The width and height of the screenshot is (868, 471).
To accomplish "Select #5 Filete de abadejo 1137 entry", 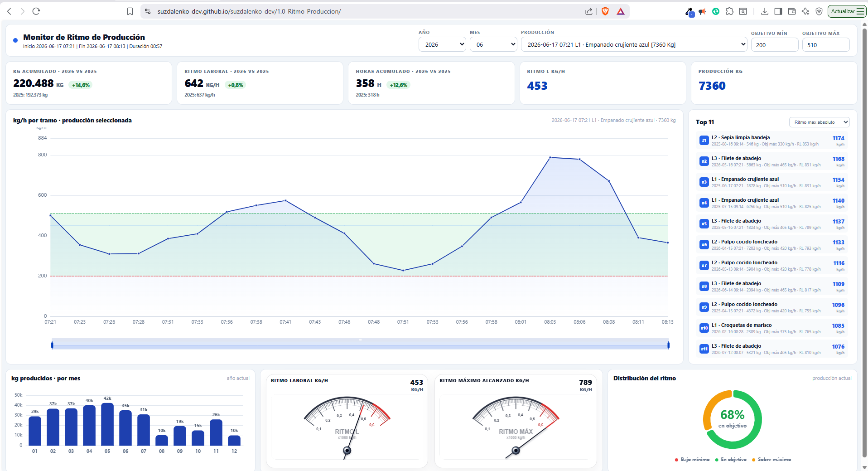I will point(772,224).
